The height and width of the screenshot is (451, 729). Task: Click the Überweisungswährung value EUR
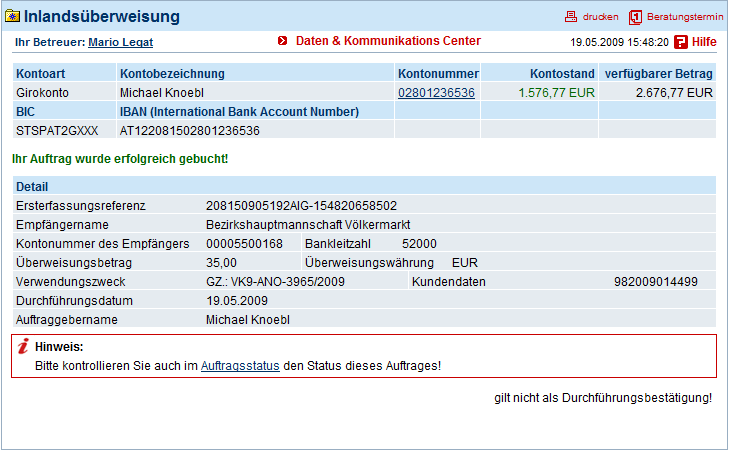point(465,263)
